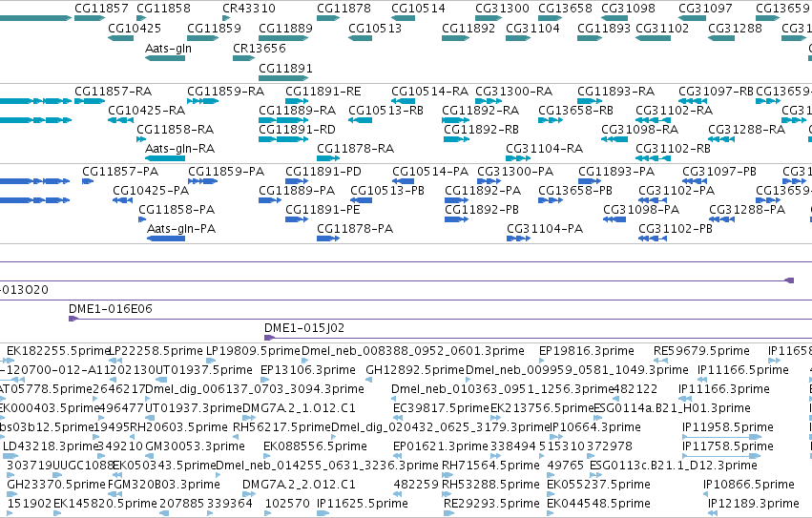Select the CG13658 gene label
812x518 pixels.
pos(565,9)
